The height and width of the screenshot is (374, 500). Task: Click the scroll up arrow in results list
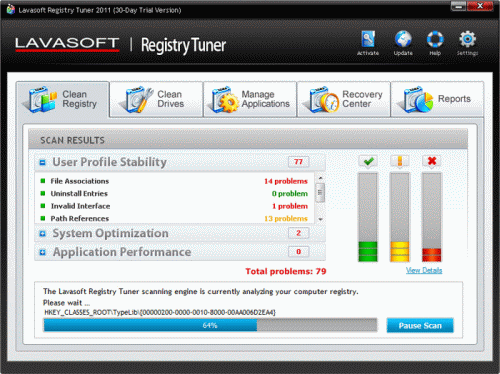pos(320,178)
